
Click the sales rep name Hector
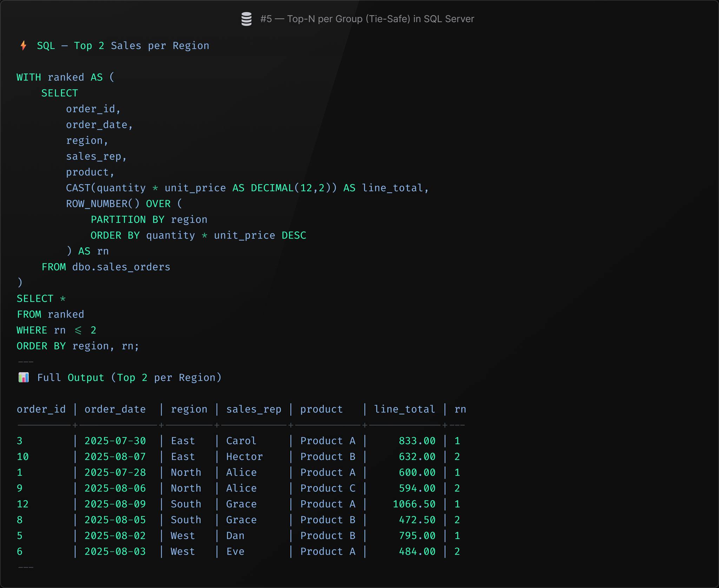(244, 457)
